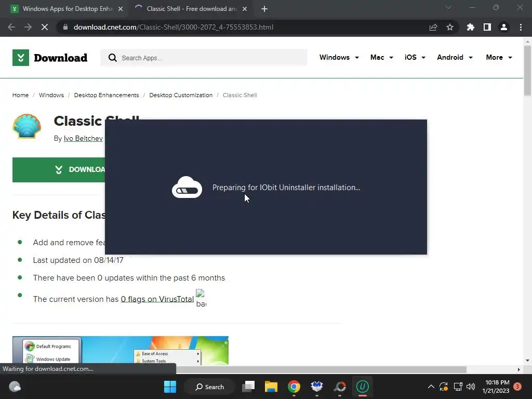Click the sync status tray icon

444,387
